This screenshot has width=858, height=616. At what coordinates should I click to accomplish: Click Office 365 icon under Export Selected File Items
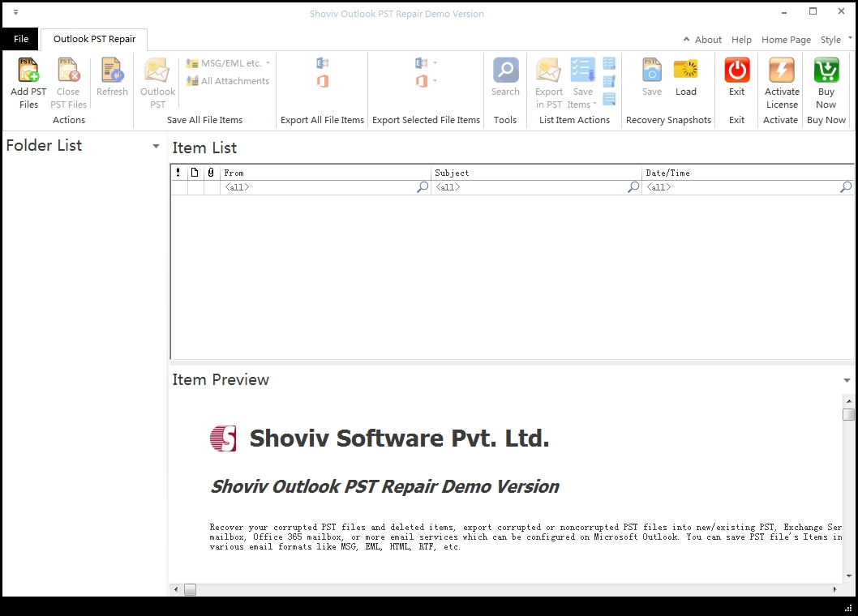pos(421,81)
